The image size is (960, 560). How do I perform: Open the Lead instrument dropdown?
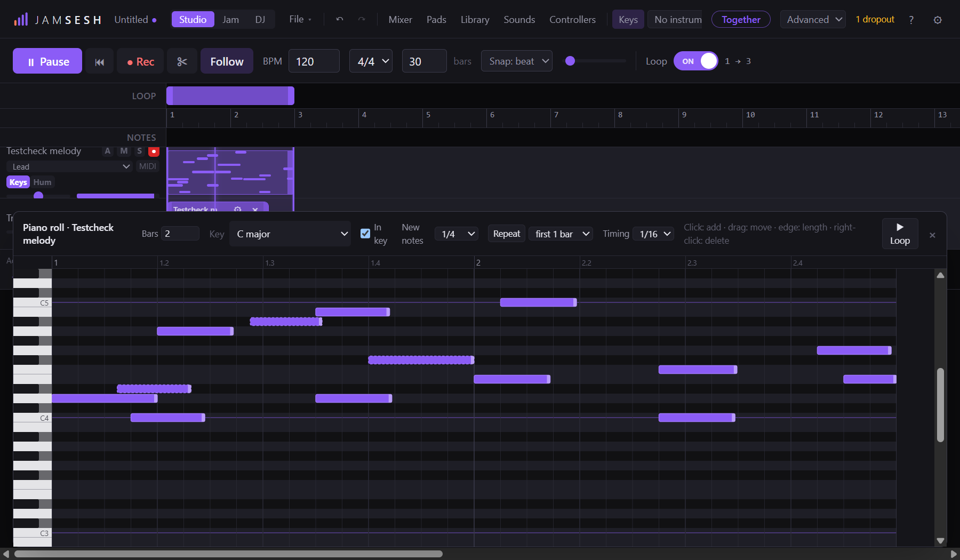[x=70, y=166]
